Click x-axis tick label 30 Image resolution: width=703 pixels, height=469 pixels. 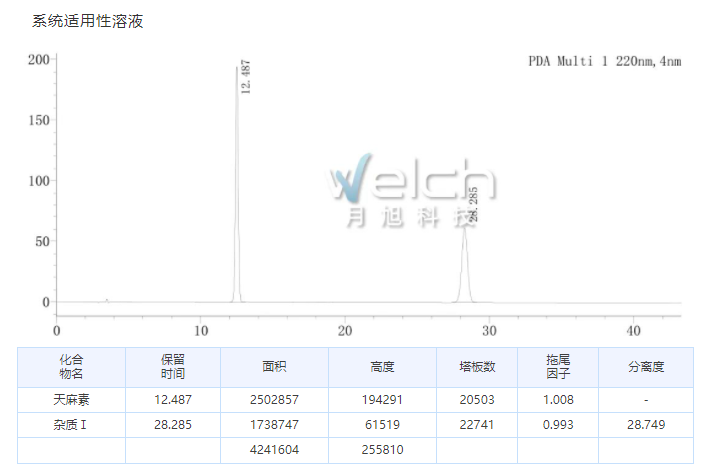tap(489, 331)
